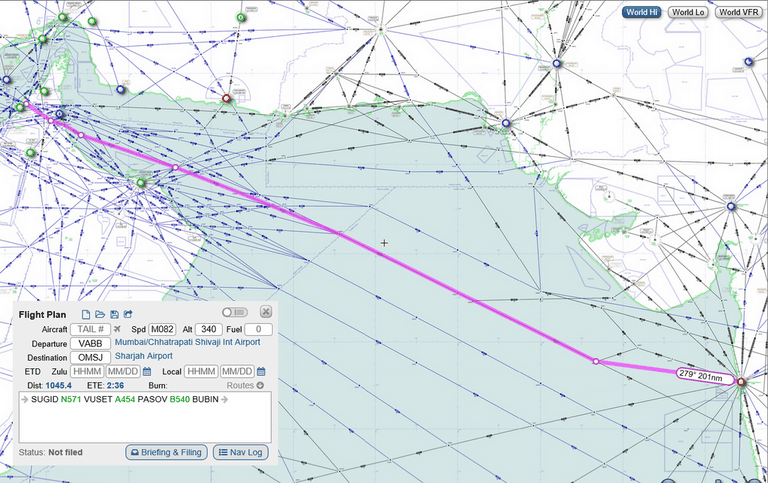
Task: Close the Flight Plan panel
Action: click(x=265, y=312)
